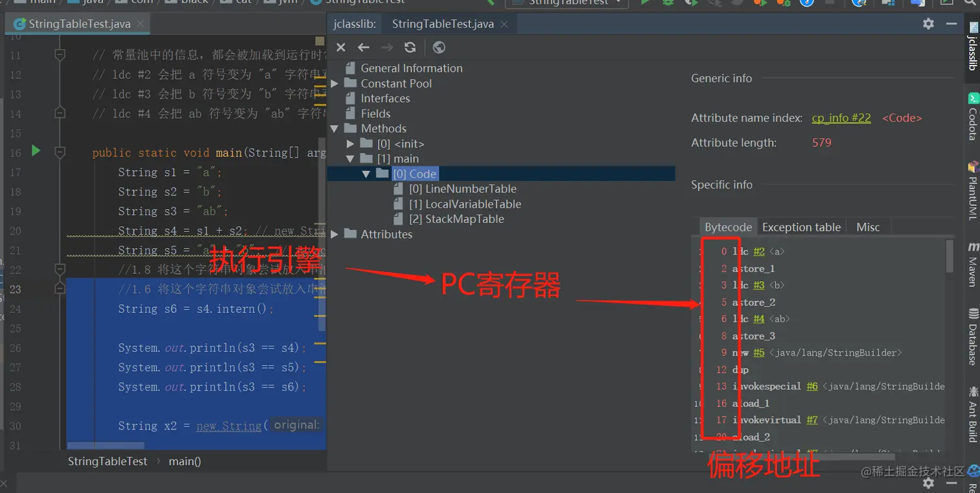Hide the jclasslib tool window

tap(951, 23)
